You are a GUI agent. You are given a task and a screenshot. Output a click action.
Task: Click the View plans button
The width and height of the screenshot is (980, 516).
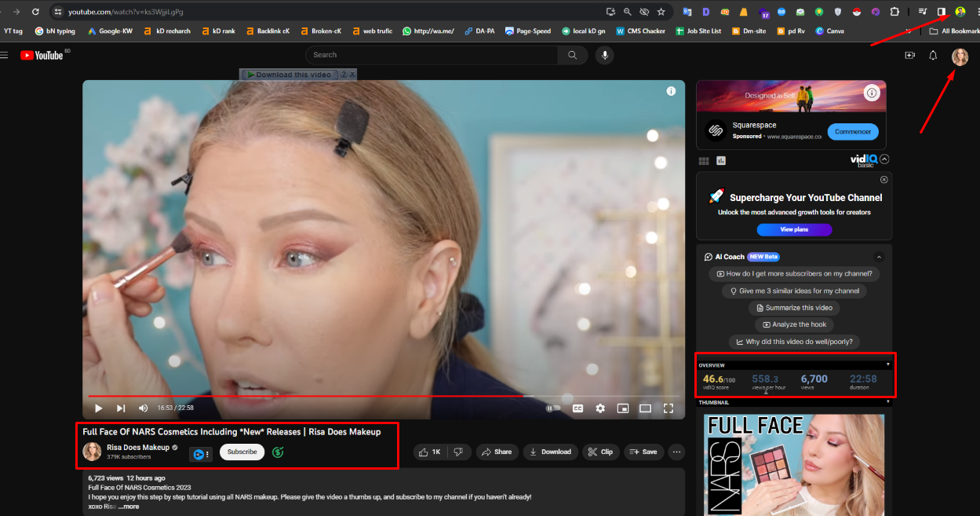coord(794,229)
